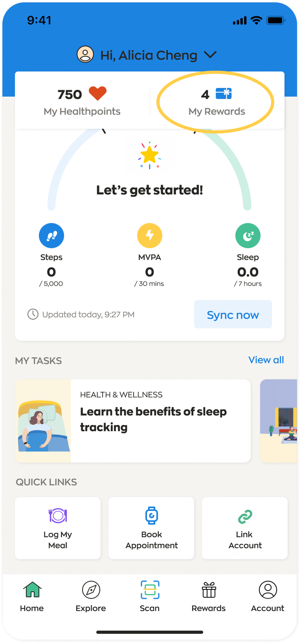
Task: Open Link Account quick link
Action: point(244,528)
